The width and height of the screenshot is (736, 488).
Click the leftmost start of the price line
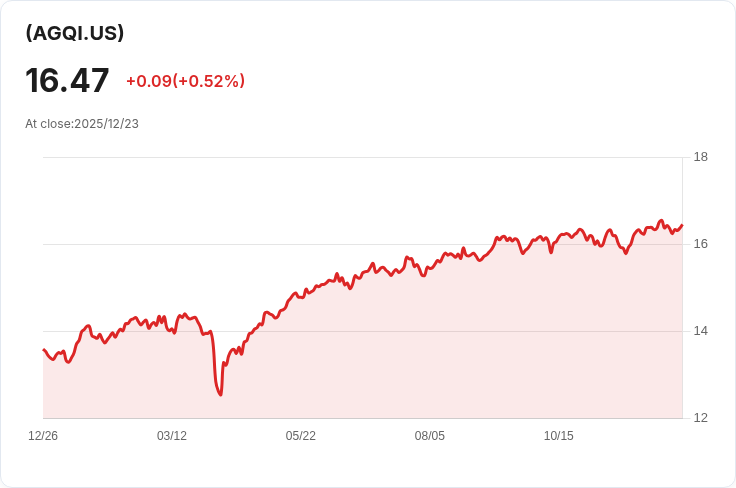[x=44, y=350]
